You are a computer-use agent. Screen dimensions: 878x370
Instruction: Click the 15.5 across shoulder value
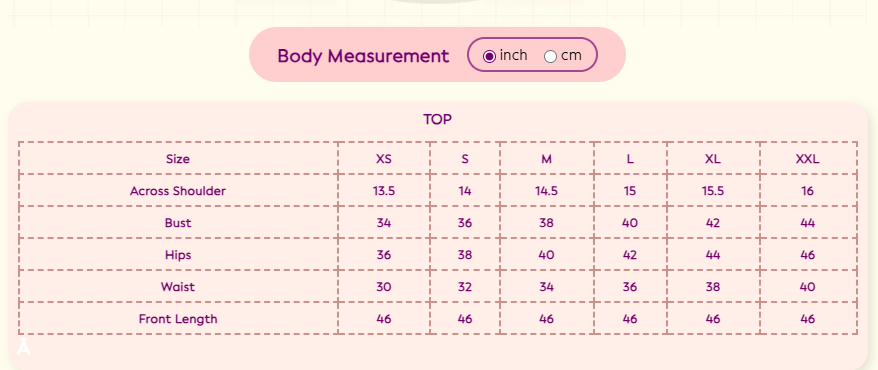(x=712, y=191)
